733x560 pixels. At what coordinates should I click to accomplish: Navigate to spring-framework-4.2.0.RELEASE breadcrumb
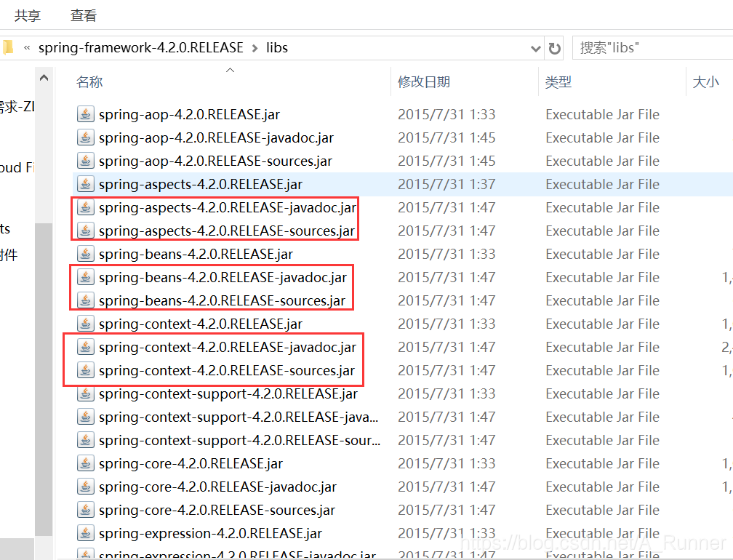(x=141, y=48)
